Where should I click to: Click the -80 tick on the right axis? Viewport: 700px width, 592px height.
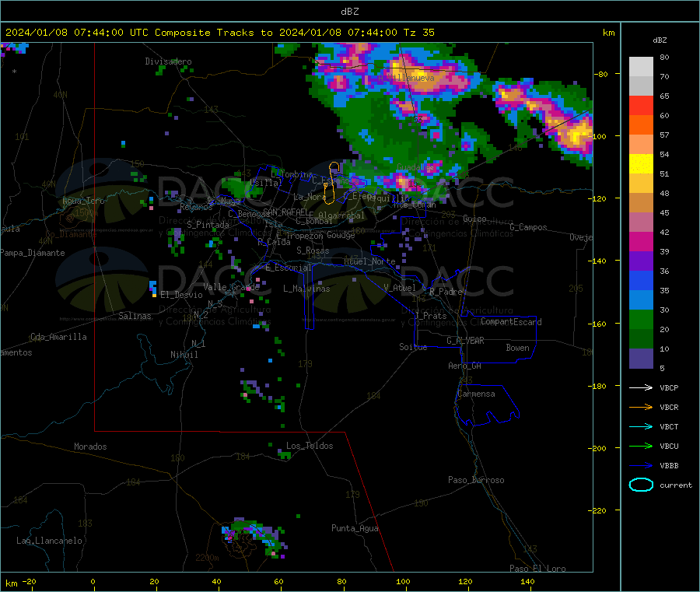(601, 74)
